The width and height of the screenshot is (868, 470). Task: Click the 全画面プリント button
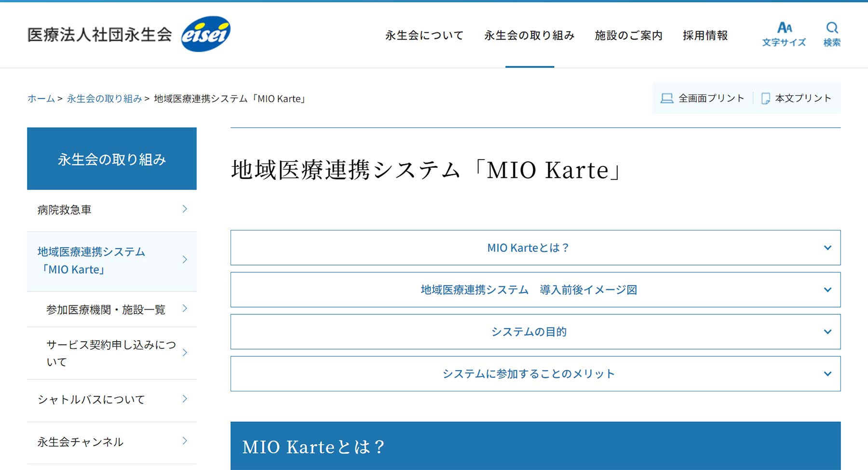click(703, 98)
